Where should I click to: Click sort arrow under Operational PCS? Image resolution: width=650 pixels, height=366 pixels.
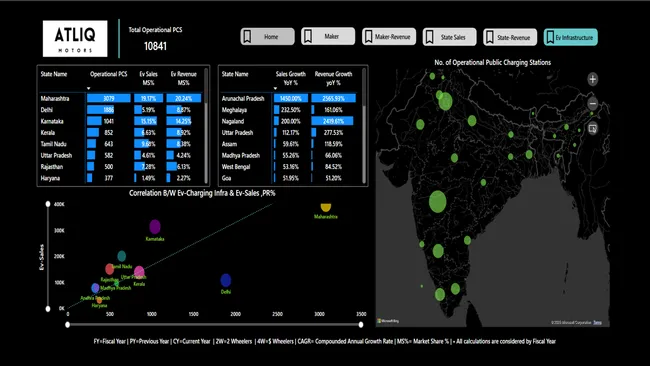coord(88,88)
